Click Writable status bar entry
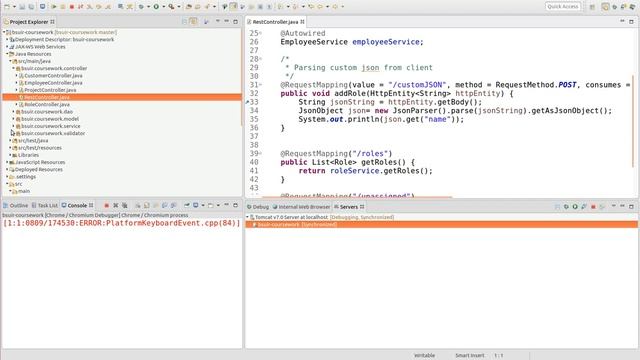640x360 pixels. (424, 356)
